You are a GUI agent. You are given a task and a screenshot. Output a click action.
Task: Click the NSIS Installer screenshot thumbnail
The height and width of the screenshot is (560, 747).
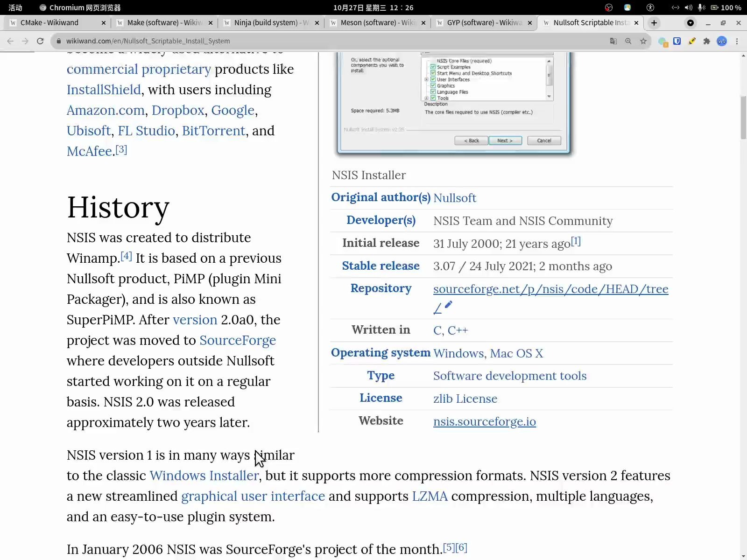click(454, 104)
